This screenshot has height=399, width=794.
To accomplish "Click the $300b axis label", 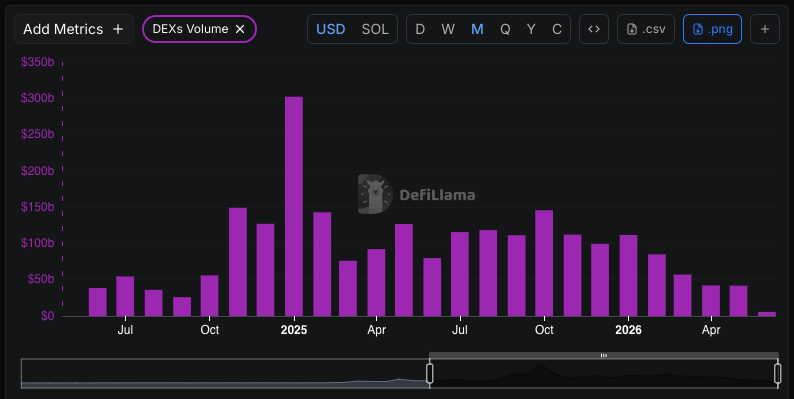I will [x=37, y=98].
